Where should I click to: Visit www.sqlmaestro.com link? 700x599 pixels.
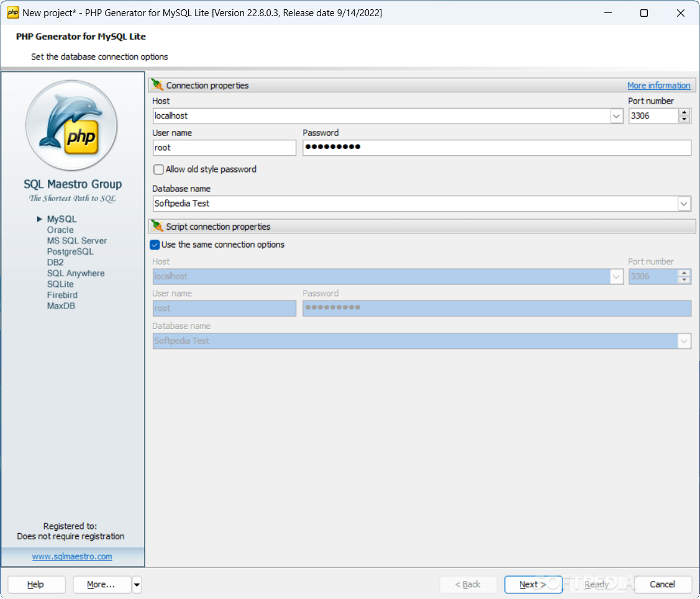[72, 557]
